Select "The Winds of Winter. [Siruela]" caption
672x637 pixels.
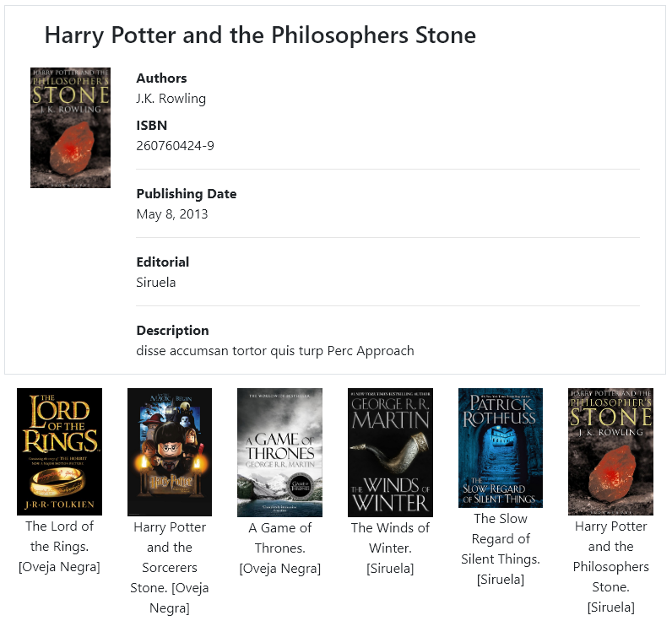click(x=390, y=548)
